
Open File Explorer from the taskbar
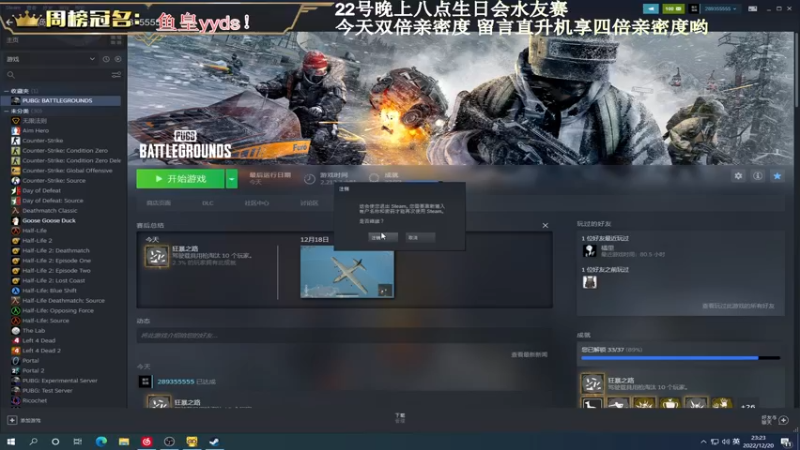tap(124, 441)
